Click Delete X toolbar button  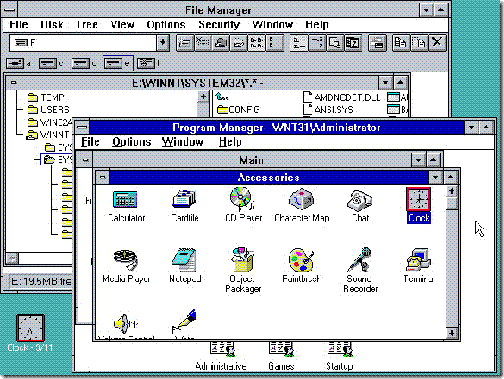pyautogui.click(x=437, y=43)
